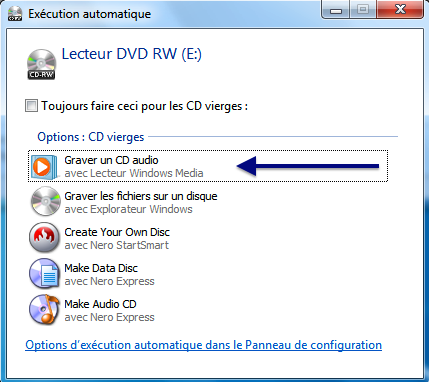Click the Nero Express data disc icon
The width and height of the screenshot is (429, 382).
point(45,274)
